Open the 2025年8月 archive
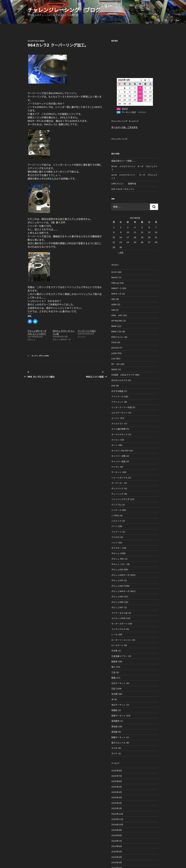Viewport: 186px width, 868px height. pos(116,771)
